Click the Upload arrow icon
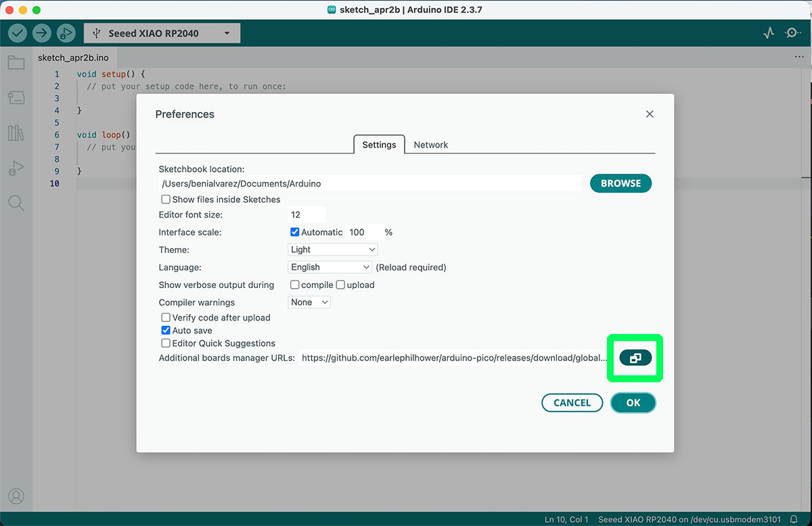The height and width of the screenshot is (526, 812). 42,33
